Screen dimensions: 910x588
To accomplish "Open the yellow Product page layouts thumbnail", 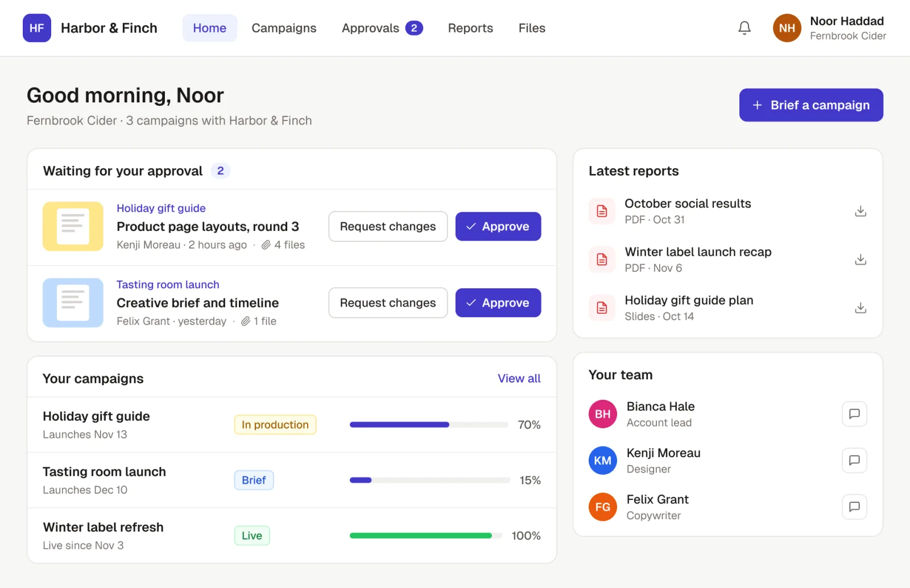I will click(73, 226).
